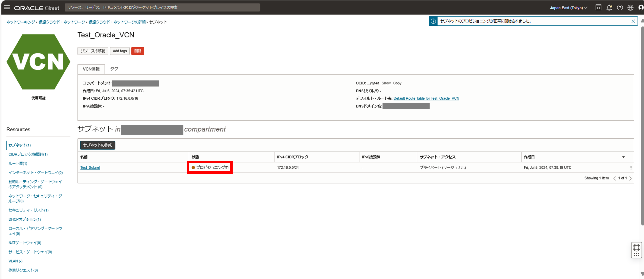
Task: Click the Add tags button
Action: click(x=120, y=51)
